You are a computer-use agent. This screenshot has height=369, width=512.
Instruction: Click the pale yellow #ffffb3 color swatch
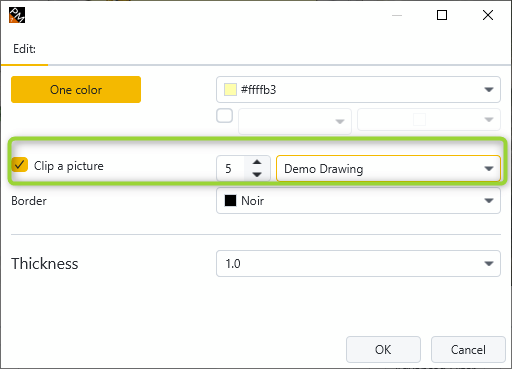point(230,90)
